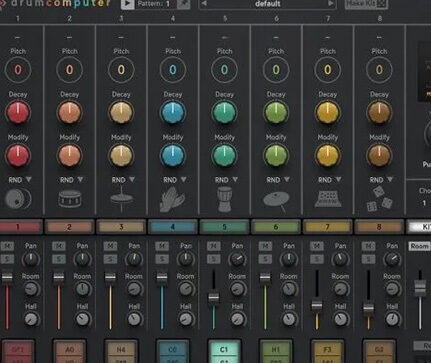The height and width of the screenshot is (363, 431).
Task: Click the channel 8 volume fader handle
Action: [368, 308]
